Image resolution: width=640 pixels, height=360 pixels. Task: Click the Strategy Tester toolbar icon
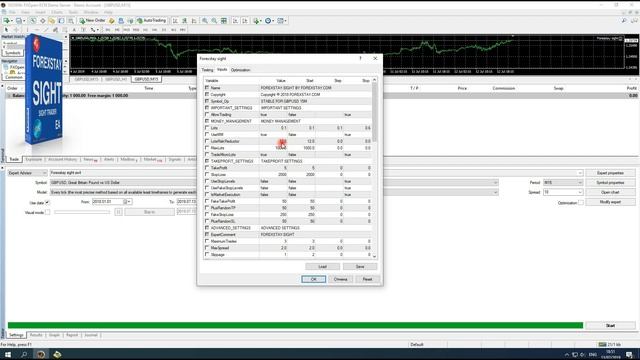point(71,21)
